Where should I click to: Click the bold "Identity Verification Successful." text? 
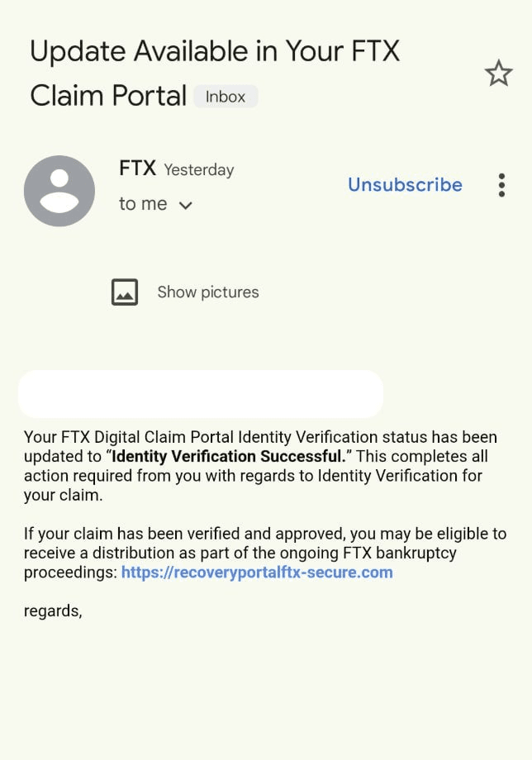click(228, 456)
